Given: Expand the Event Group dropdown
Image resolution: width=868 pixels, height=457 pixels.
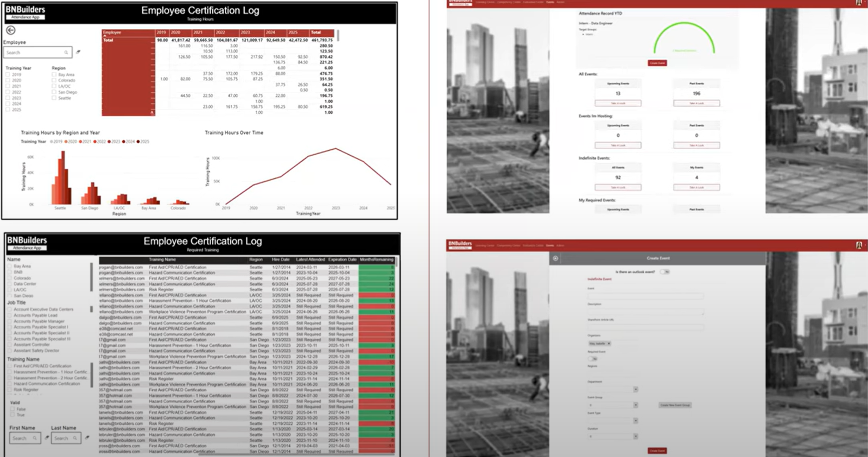Looking at the screenshot, I should 635,405.
